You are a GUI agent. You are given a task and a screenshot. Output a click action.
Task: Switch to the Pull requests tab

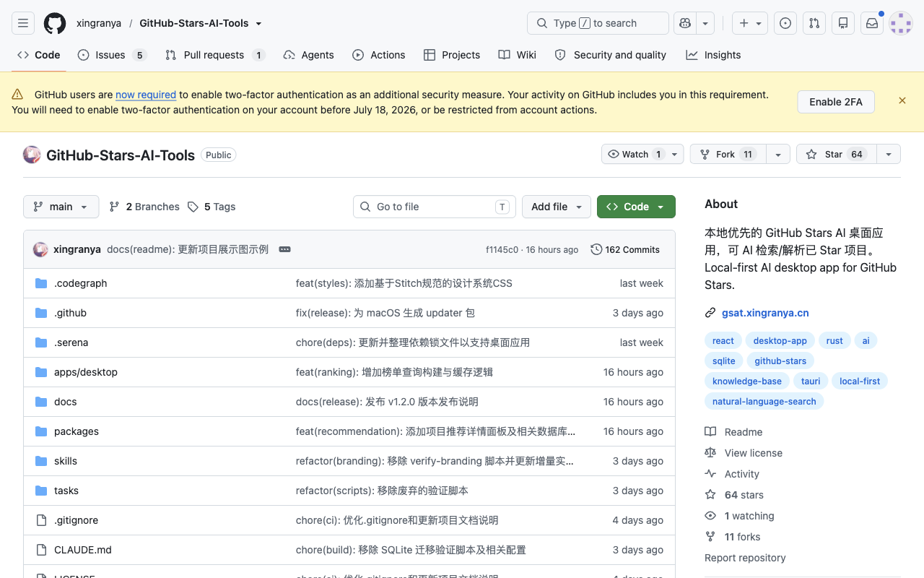click(x=215, y=55)
